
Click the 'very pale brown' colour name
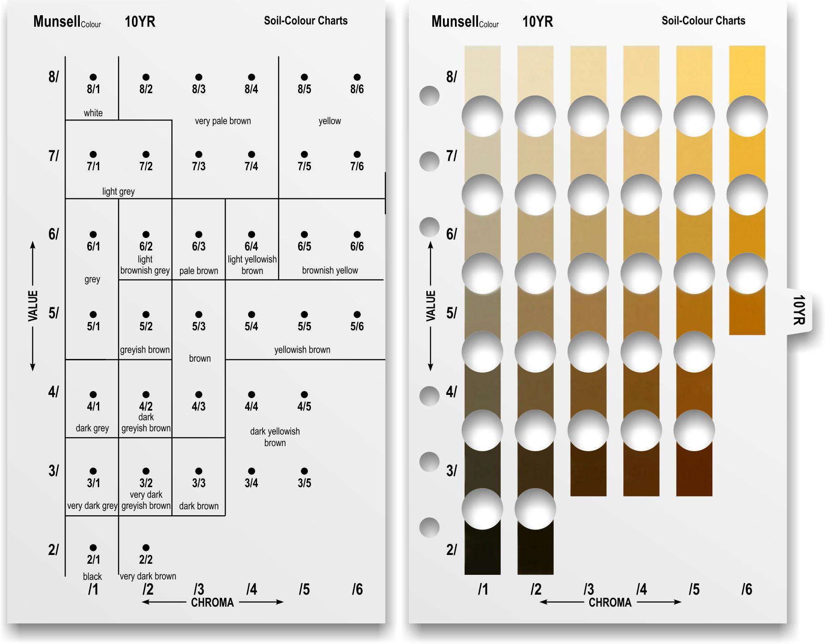[223, 121]
